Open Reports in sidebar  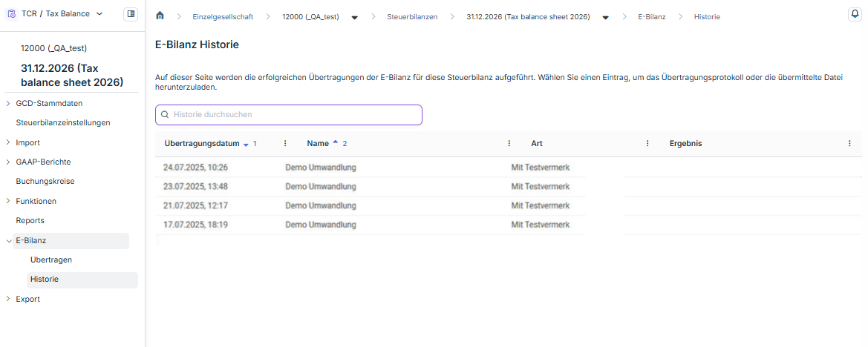(x=30, y=220)
